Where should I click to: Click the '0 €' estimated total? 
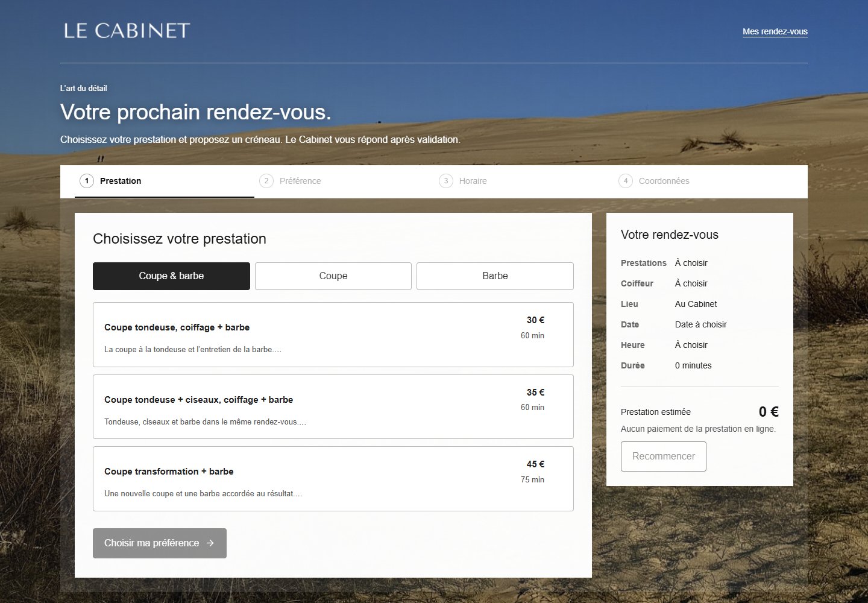coord(769,412)
